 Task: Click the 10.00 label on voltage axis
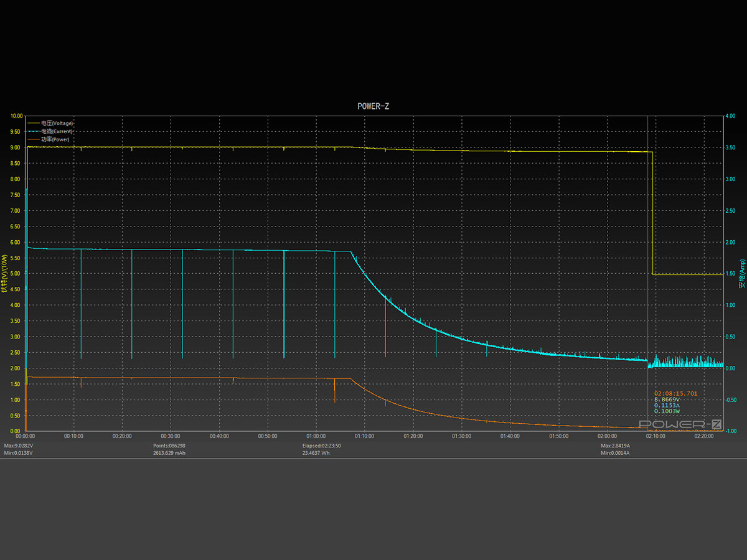16,116
